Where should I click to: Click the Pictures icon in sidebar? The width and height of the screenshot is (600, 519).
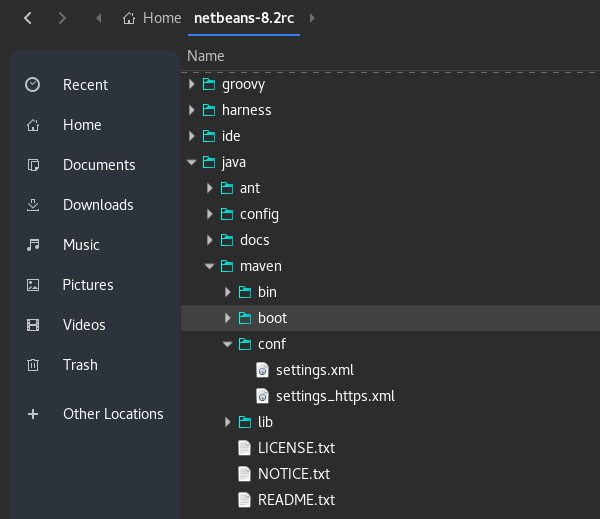tap(33, 285)
